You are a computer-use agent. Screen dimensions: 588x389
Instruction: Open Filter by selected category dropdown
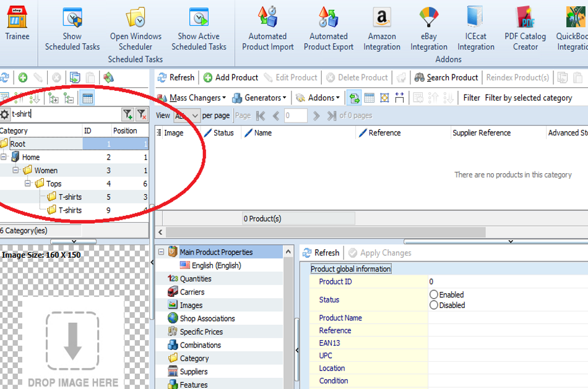(529, 98)
